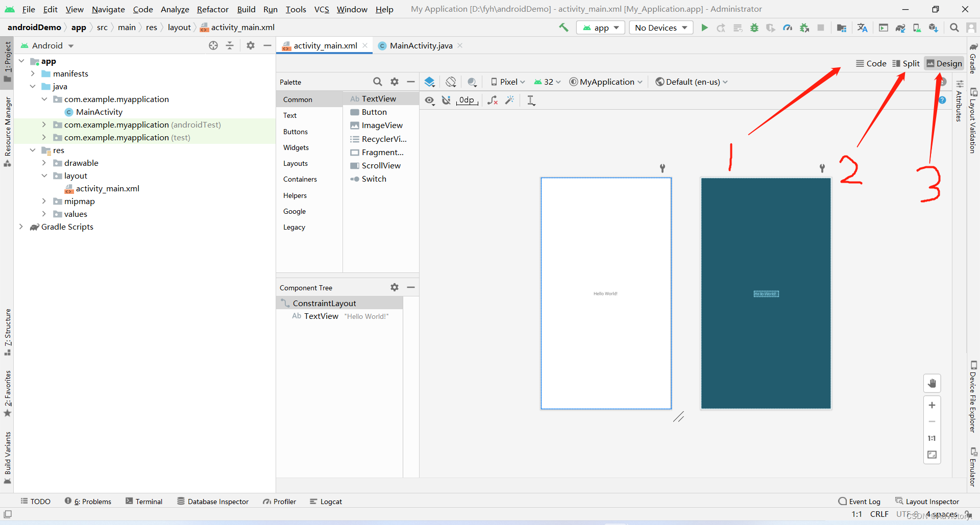This screenshot has width=980, height=525.
Task: Expand the Gradle Scripts node
Action: point(21,227)
